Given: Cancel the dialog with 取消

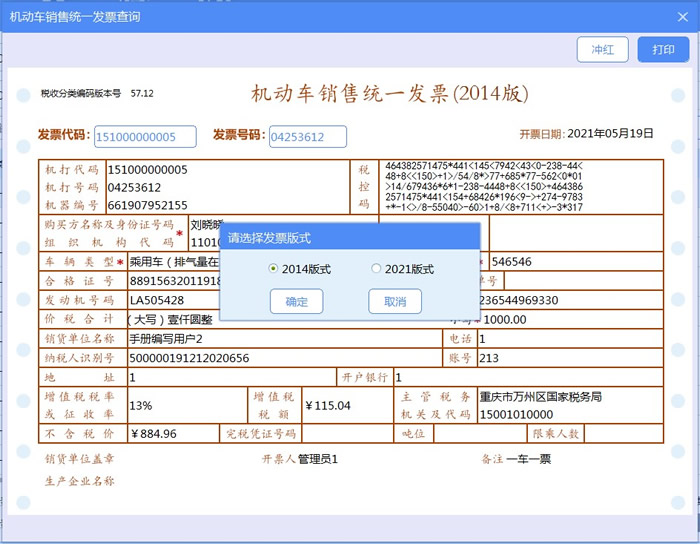Looking at the screenshot, I should pyautogui.click(x=395, y=301).
